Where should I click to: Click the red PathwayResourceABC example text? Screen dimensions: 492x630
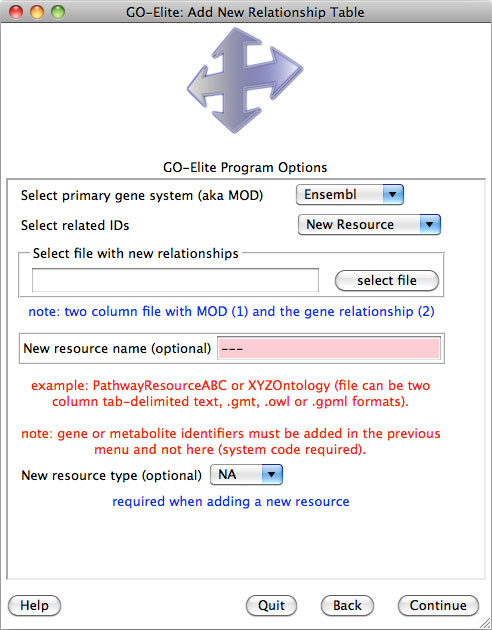point(231,393)
